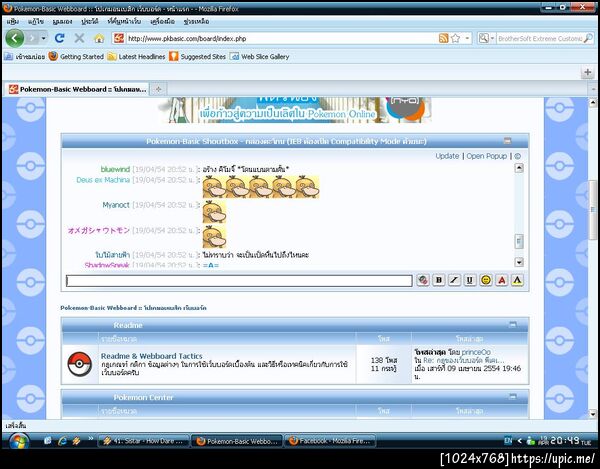Click the browser Back arrow button
This screenshot has width=600, height=469.
tap(15, 38)
